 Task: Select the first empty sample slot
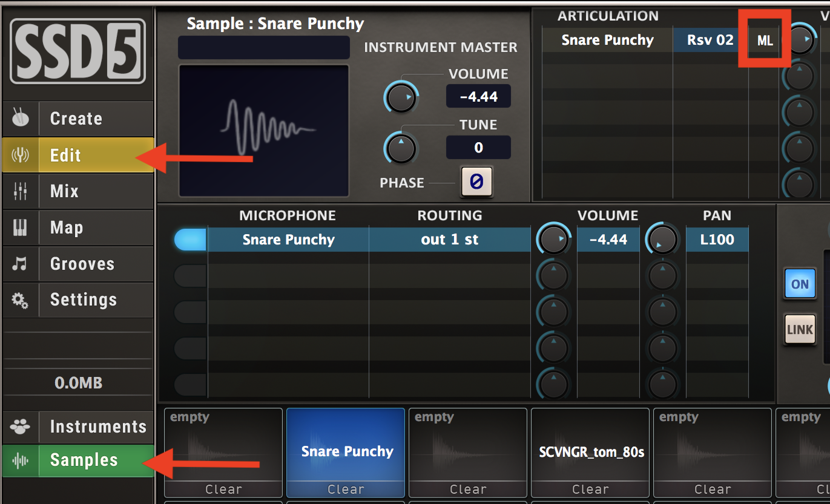coord(223,445)
